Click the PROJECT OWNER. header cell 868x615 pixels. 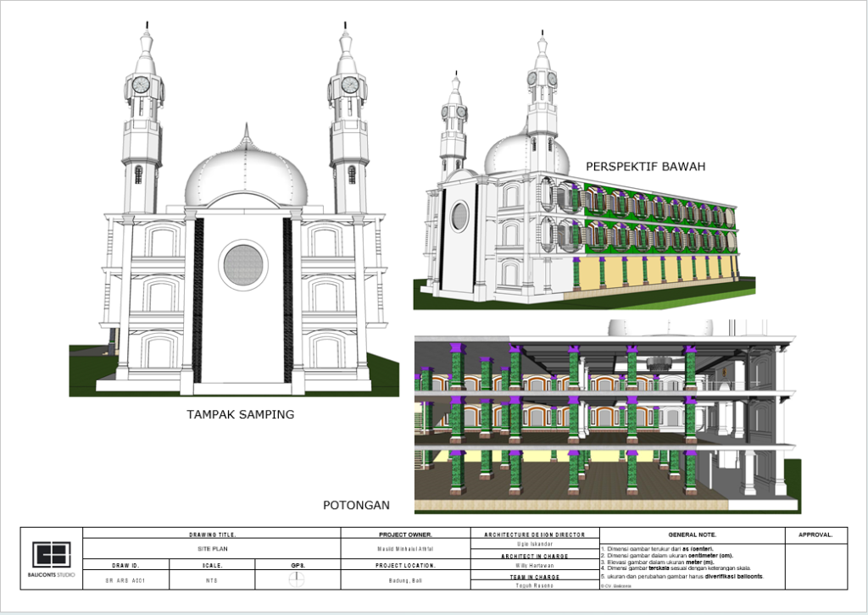(x=405, y=535)
